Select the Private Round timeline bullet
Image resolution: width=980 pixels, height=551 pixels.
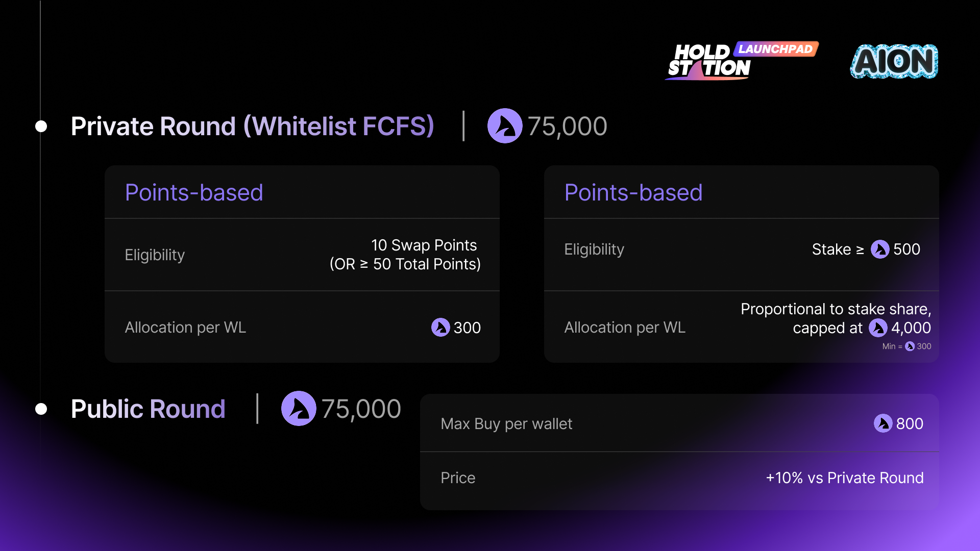click(x=41, y=127)
